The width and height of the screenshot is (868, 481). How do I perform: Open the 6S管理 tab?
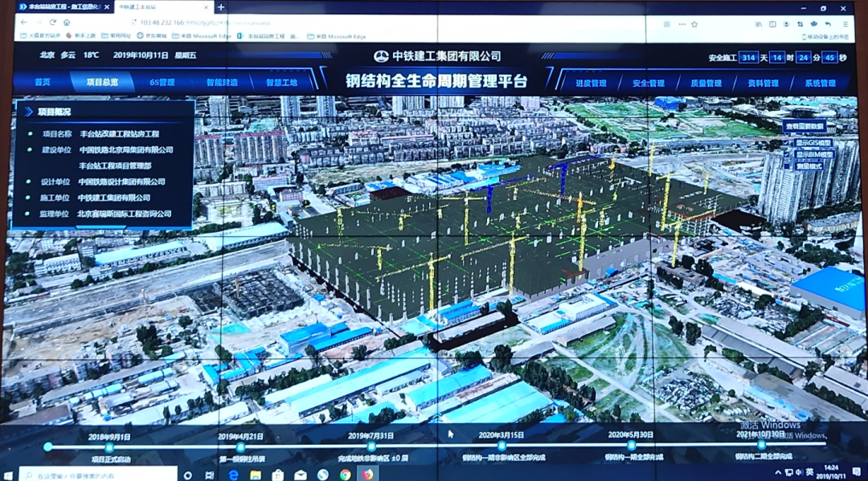162,82
